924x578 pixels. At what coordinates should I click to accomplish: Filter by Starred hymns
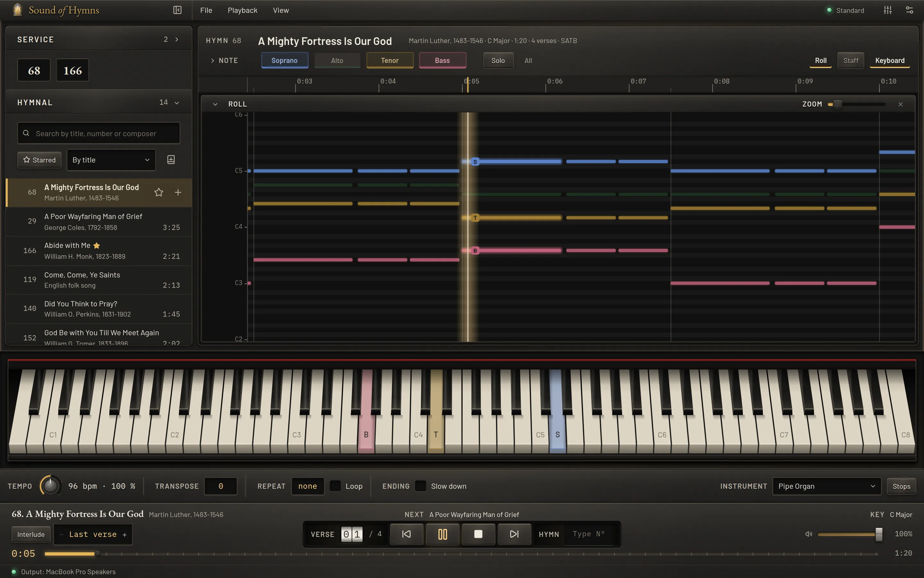point(39,160)
